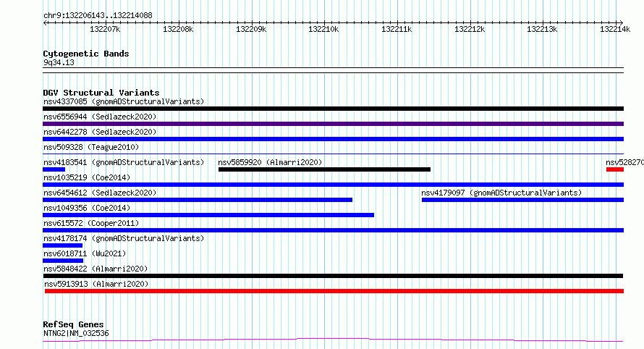The height and width of the screenshot is (349, 644).
Task: Open variant nsv509328 Teague2010 label
Action: (91, 147)
